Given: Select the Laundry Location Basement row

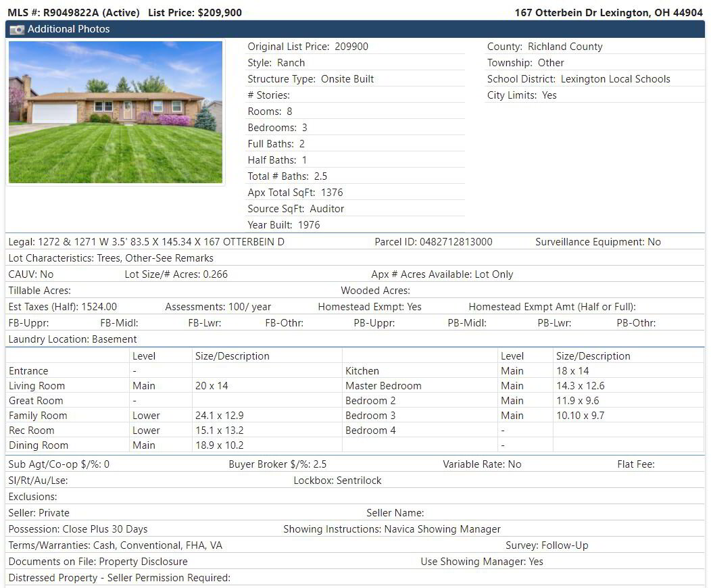Looking at the screenshot, I should (72, 339).
